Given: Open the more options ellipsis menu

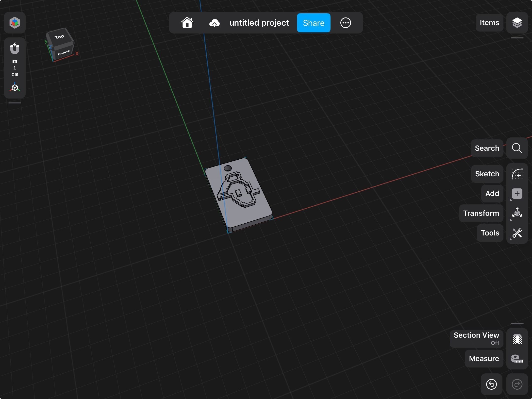Looking at the screenshot, I should click(346, 23).
